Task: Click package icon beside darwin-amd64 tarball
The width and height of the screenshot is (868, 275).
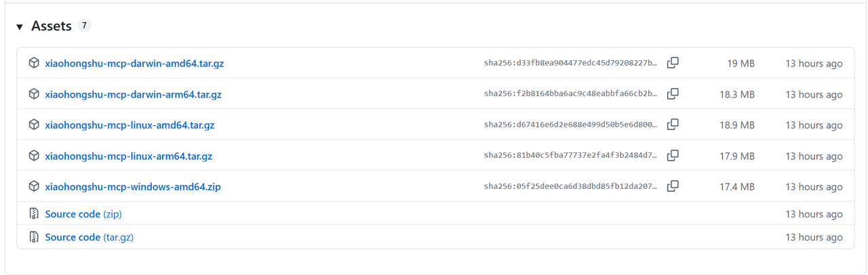Action: coord(34,63)
